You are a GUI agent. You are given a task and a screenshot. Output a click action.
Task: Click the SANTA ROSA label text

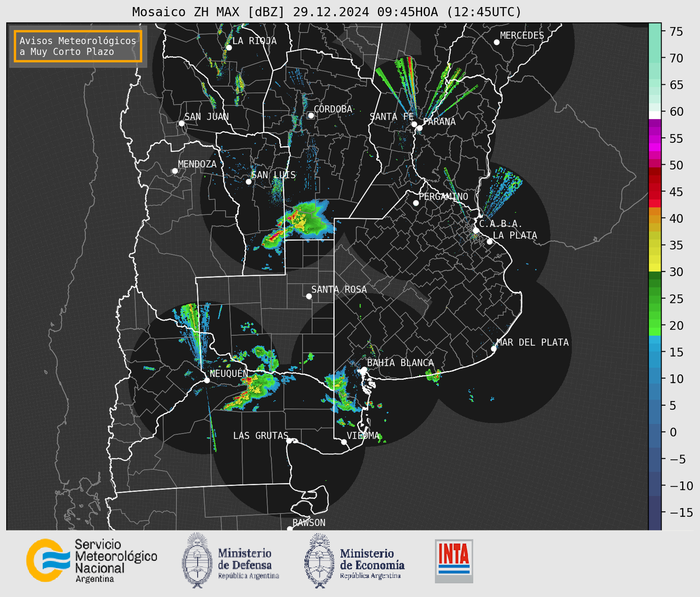(339, 289)
